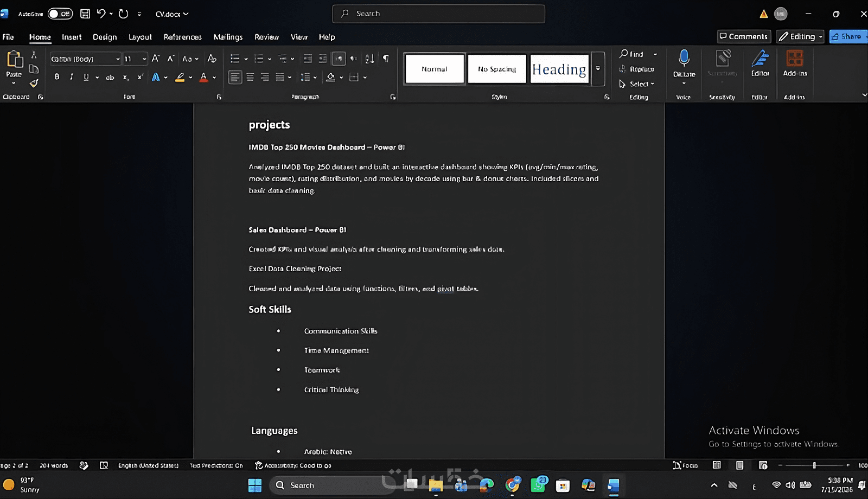Open the Editing mode dropdown

point(800,36)
